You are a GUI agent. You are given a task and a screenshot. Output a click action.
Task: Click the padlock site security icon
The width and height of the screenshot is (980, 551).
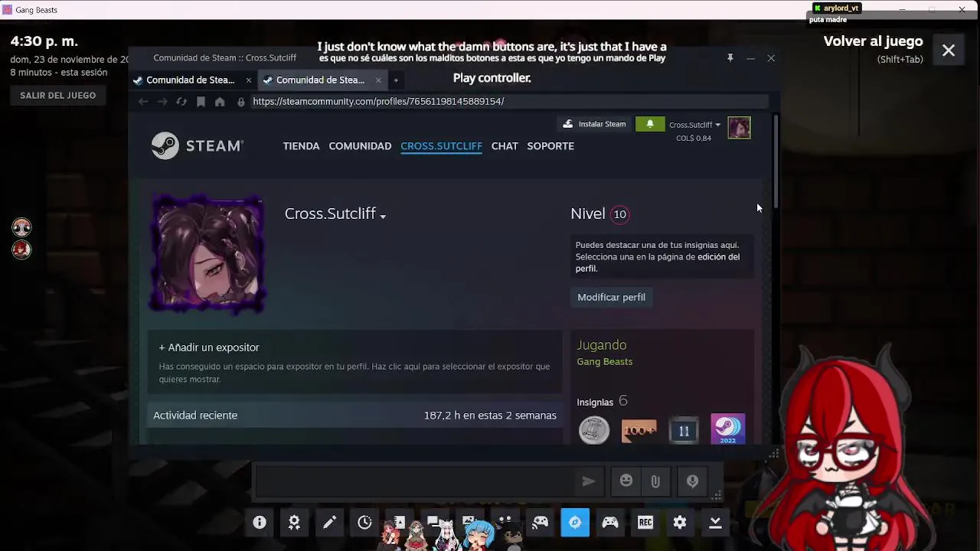point(241,101)
